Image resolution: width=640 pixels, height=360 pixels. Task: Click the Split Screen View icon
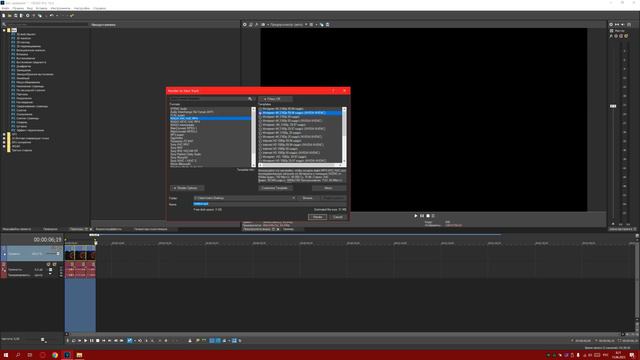point(263,24)
